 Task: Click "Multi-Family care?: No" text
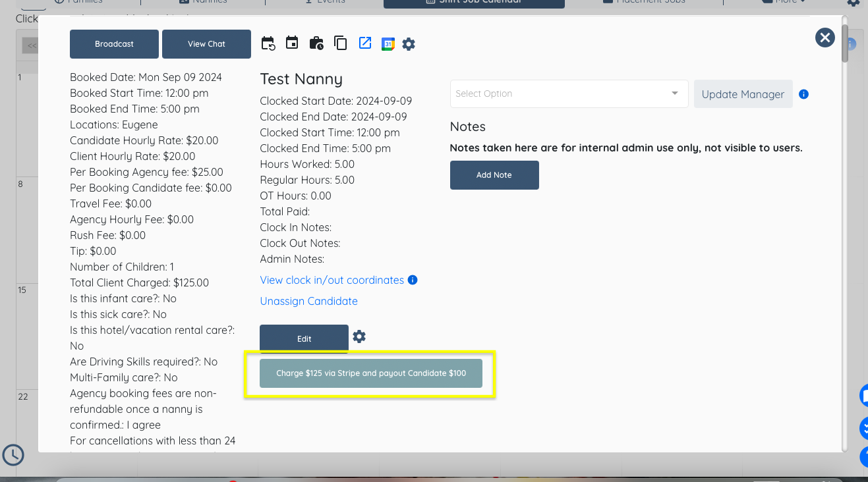[124, 377]
